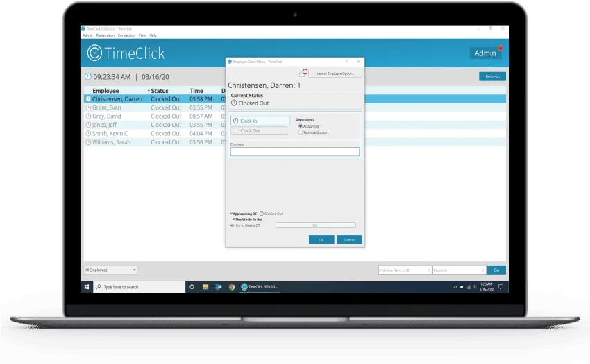Viewport: 590px width, 364px height.
Task: Open the All Employees filter dropdown
Action: (x=110, y=270)
